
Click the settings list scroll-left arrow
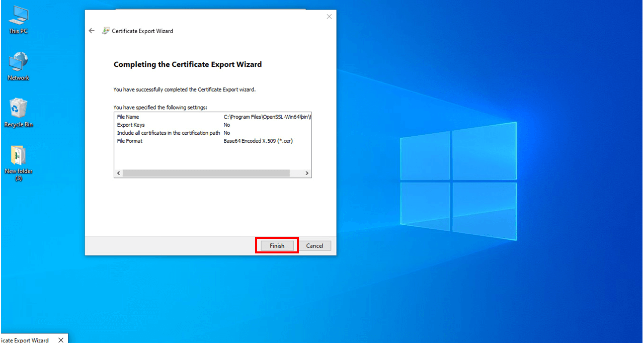point(119,173)
